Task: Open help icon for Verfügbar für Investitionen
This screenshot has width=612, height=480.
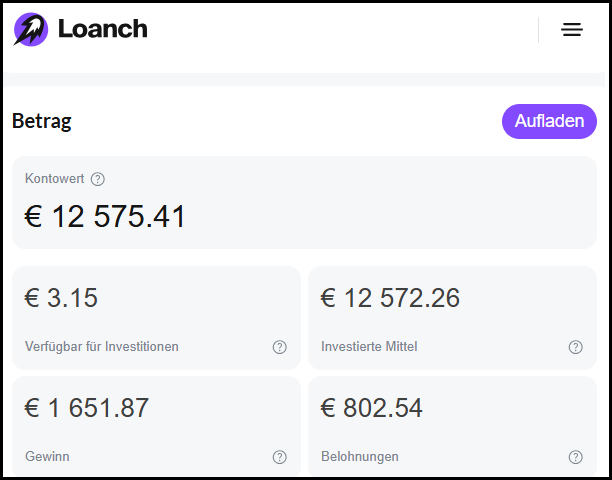Action: click(280, 347)
